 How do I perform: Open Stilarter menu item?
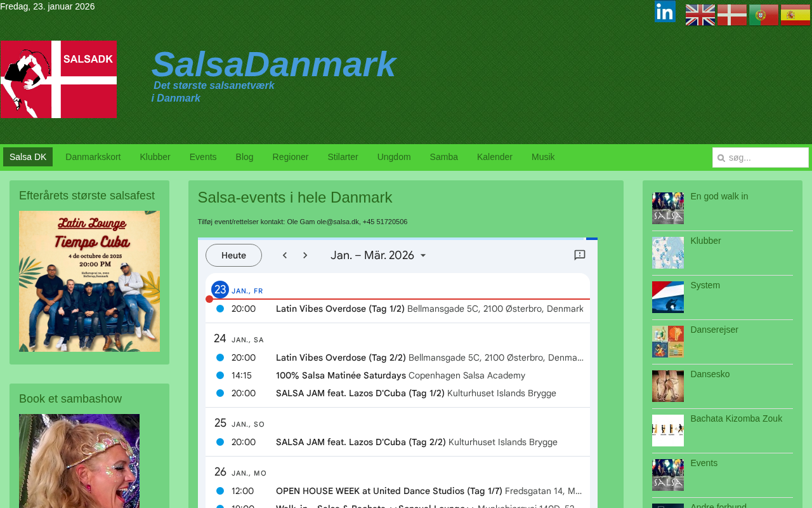[343, 157]
